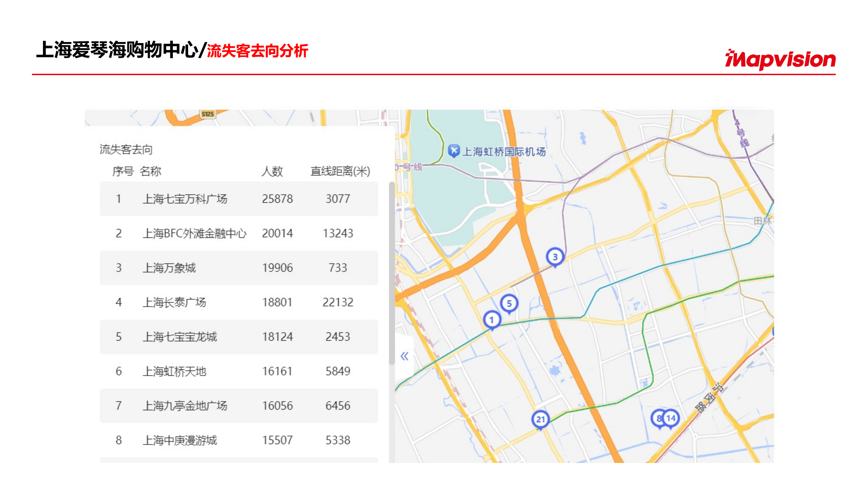868x488 pixels.
Task: Click visitor count 25878
Action: tap(277, 199)
